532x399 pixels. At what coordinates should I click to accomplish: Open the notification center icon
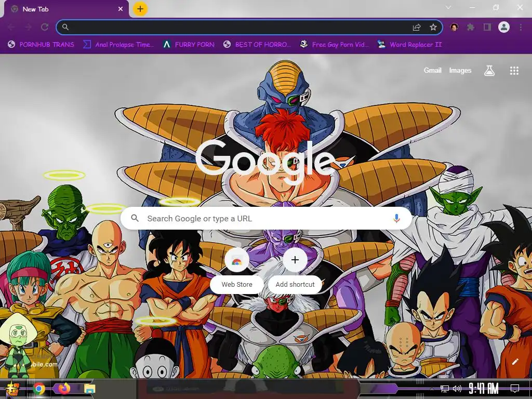point(515,389)
